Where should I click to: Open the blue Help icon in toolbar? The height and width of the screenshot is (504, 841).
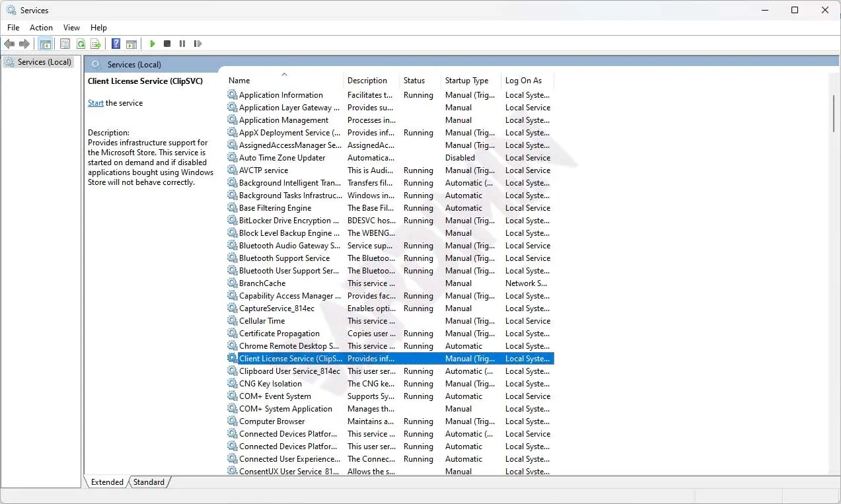[116, 44]
